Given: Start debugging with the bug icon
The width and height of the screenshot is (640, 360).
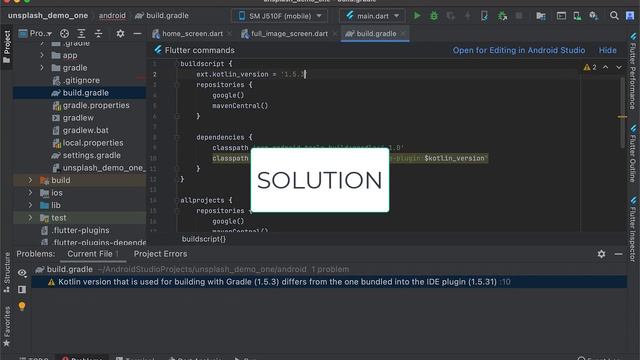Looking at the screenshot, I should [x=434, y=16].
